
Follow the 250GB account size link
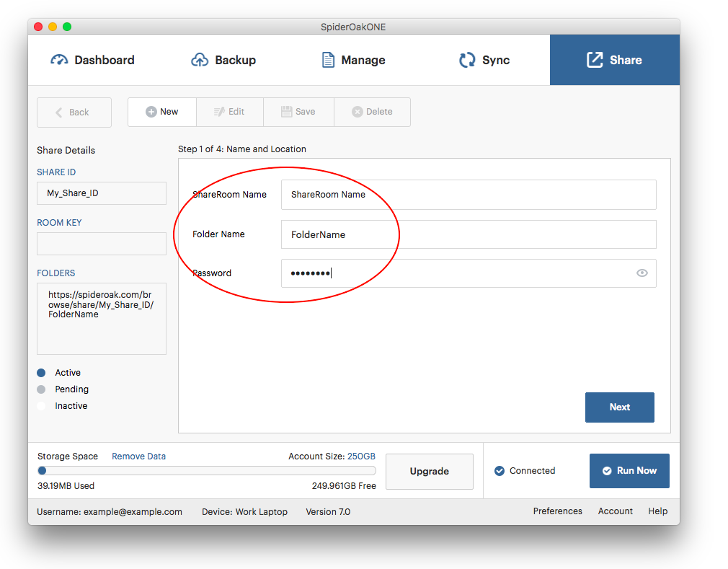tap(361, 456)
